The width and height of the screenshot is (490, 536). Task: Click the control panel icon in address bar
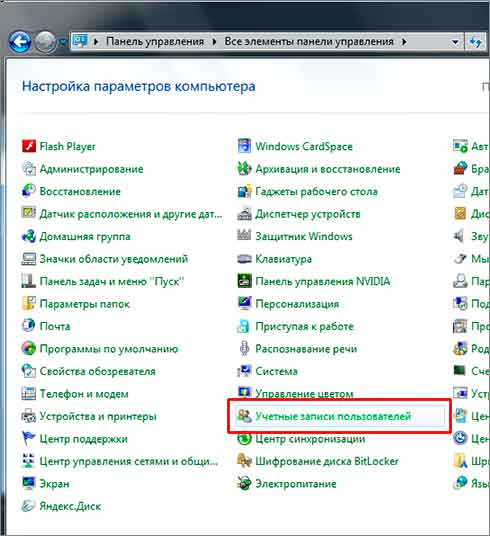(x=80, y=41)
